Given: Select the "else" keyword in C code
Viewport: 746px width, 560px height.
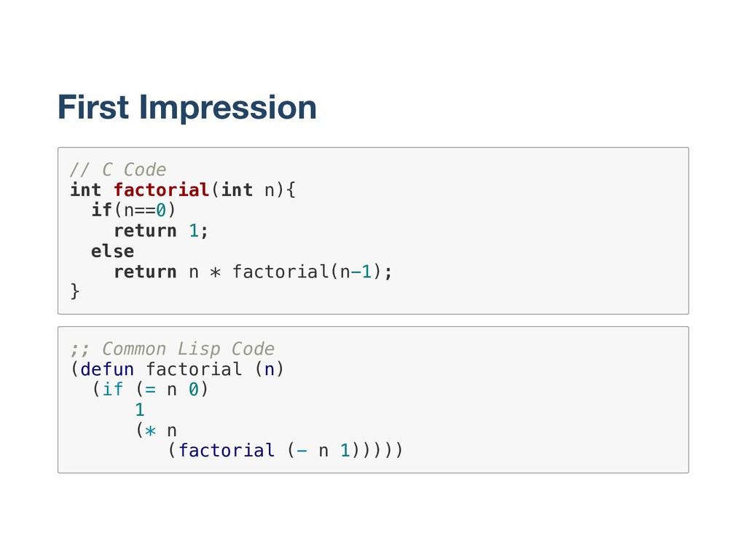Looking at the screenshot, I should coord(112,251).
